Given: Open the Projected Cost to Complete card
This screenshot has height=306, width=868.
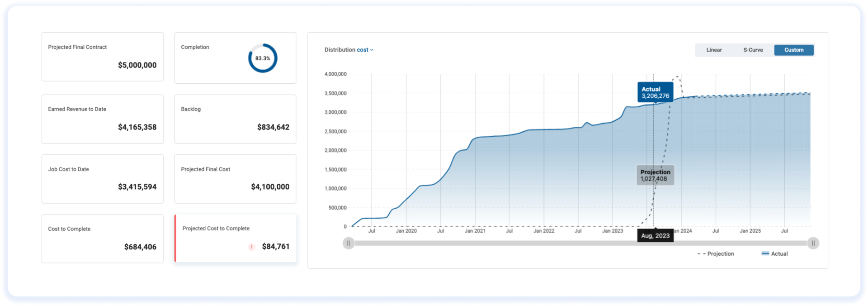Looking at the screenshot, I should (236, 239).
